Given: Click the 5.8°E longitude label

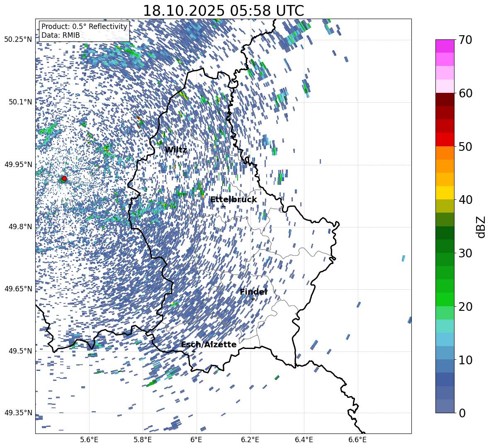Looking at the screenshot, I should click(x=143, y=440).
